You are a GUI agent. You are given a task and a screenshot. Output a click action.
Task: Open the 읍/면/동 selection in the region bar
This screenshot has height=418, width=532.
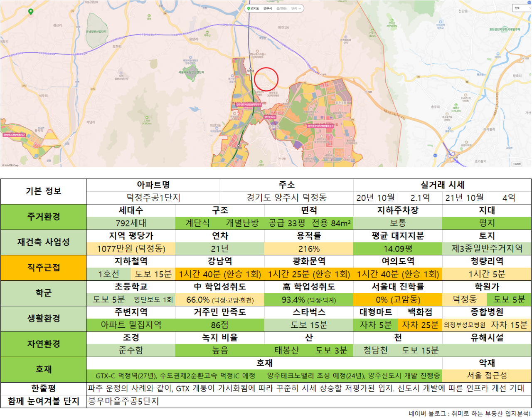coord(281,8)
